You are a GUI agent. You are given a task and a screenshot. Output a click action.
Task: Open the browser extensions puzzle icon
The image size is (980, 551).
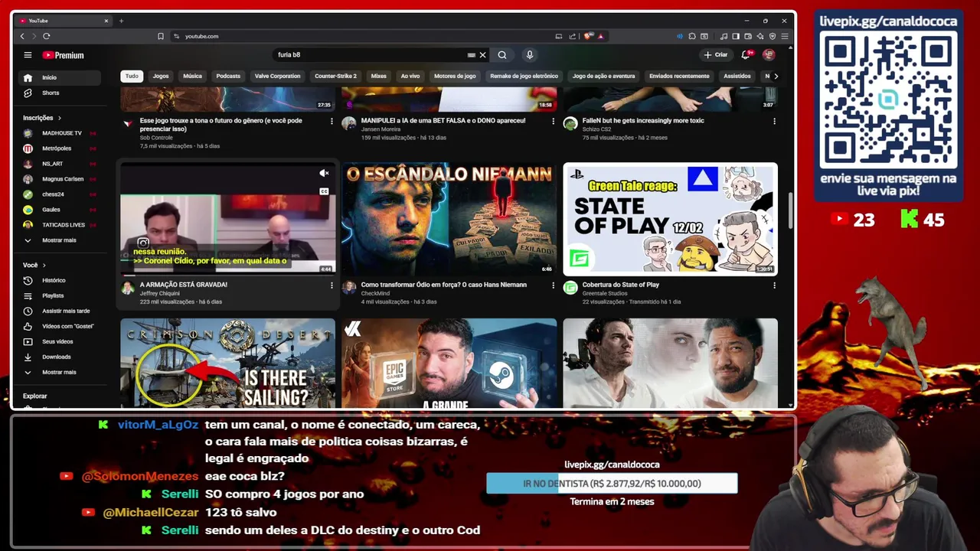tap(692, 36)
